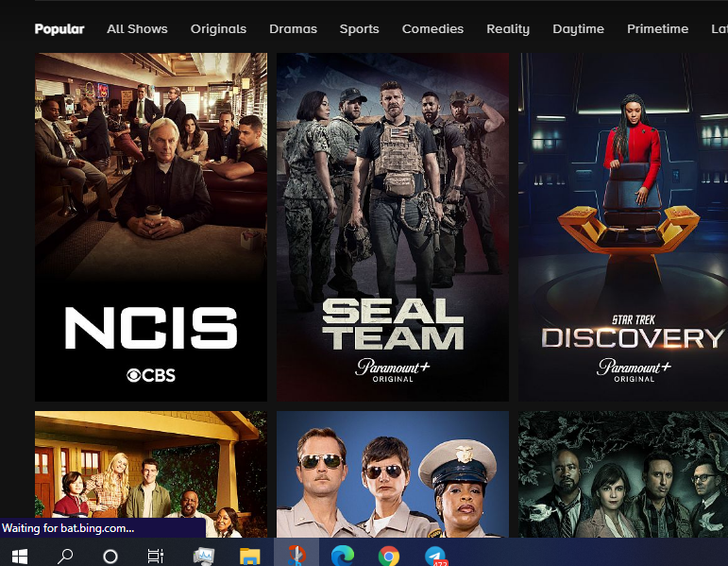Open the Windows Start menu
The image size is (728, 566).
(x=20, y=556)
